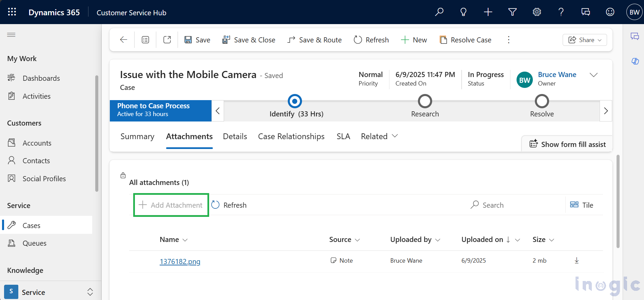Click the lightbulb assistant icon
Viewport: 644px width, 300px height.
coord(463,12)
